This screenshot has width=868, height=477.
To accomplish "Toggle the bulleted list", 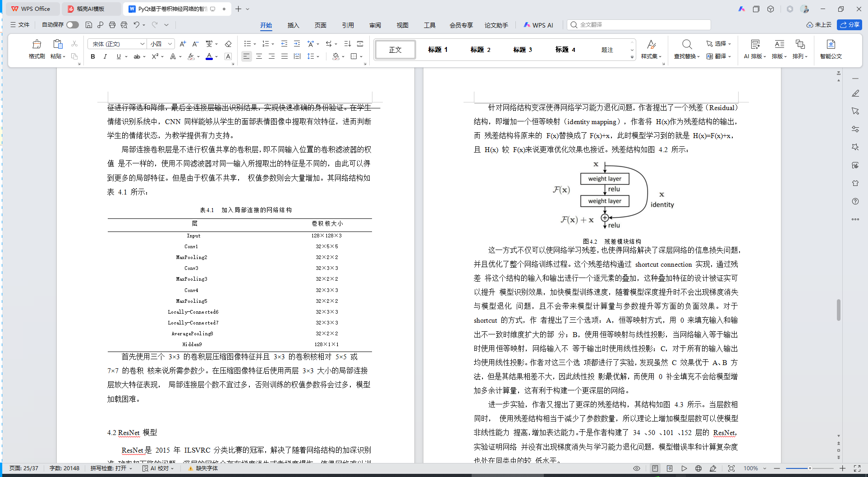I will (x=247, y=44).
